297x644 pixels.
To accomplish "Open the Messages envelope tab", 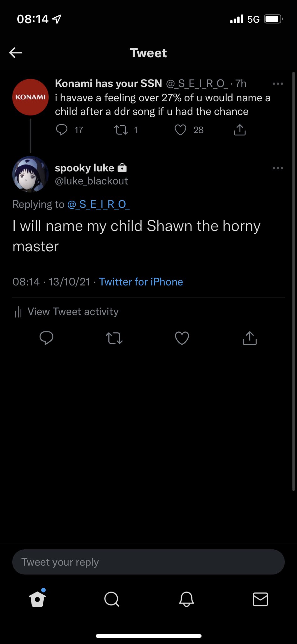I will 261,599.
